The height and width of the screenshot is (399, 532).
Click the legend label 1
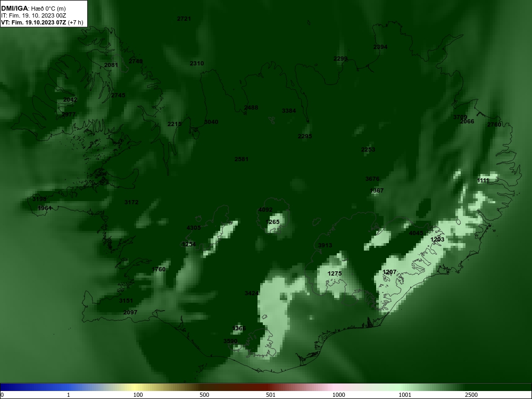(69, 395)
